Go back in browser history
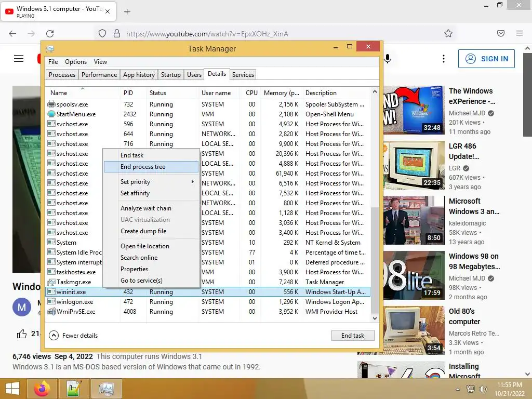Viewport: 532px width, 399px height. pyautogui.click(x=12, y=34)
